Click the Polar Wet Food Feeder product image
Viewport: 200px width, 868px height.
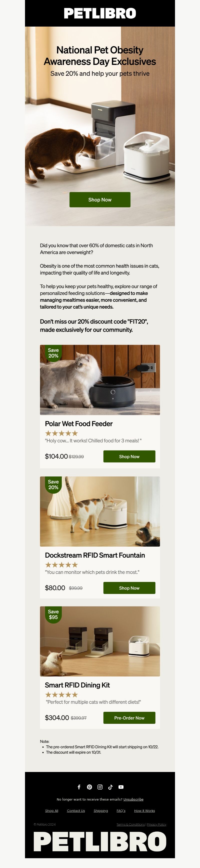coord(100,380)
